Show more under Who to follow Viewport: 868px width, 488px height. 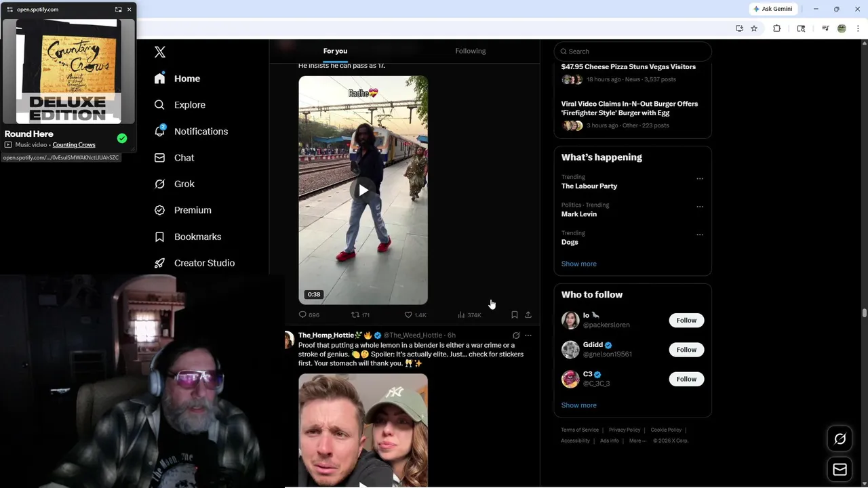579,405
